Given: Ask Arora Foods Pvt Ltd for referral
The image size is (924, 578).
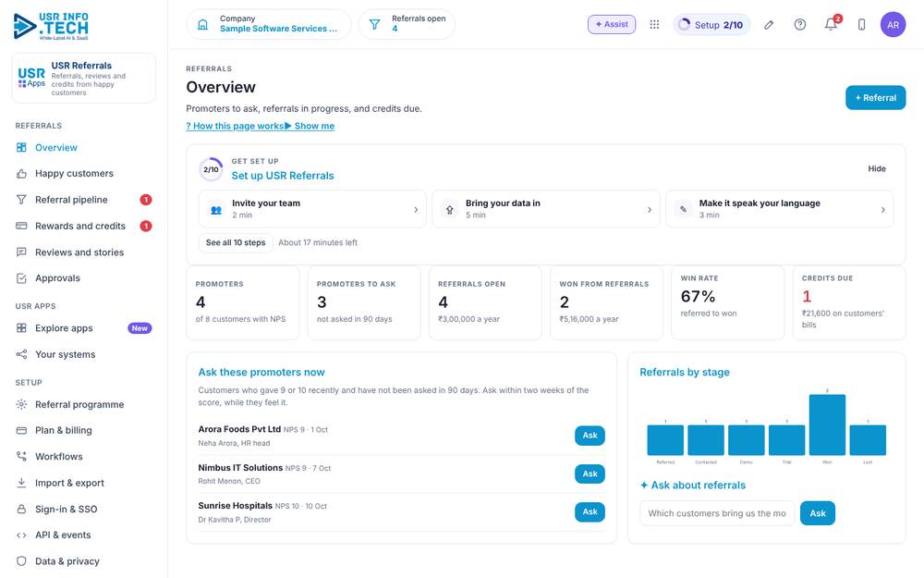Looking at the screenshot, I should [x=590, y=436].
